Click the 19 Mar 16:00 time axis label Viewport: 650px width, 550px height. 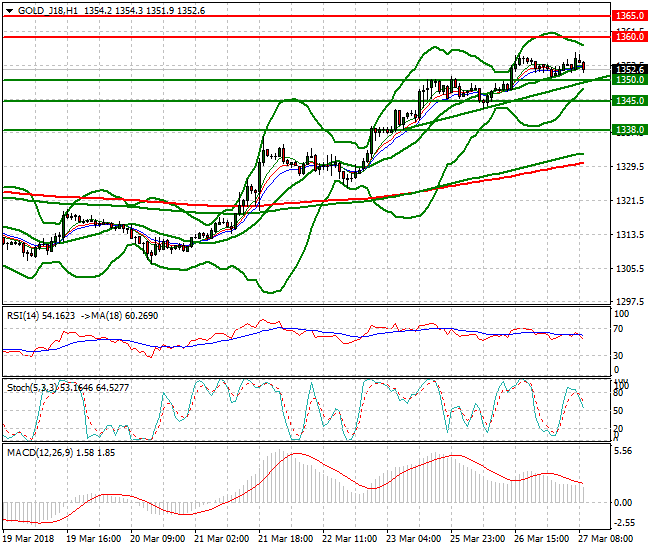pos(94,539)
